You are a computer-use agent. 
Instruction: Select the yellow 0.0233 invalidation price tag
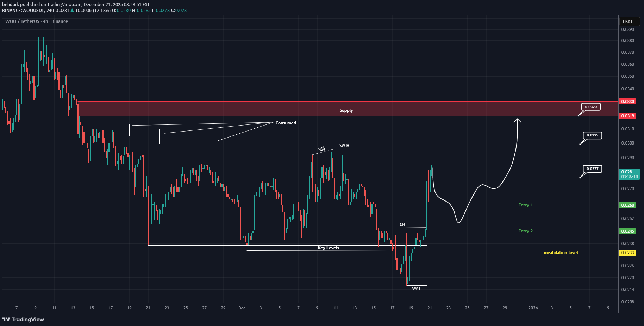click(627, 253)
